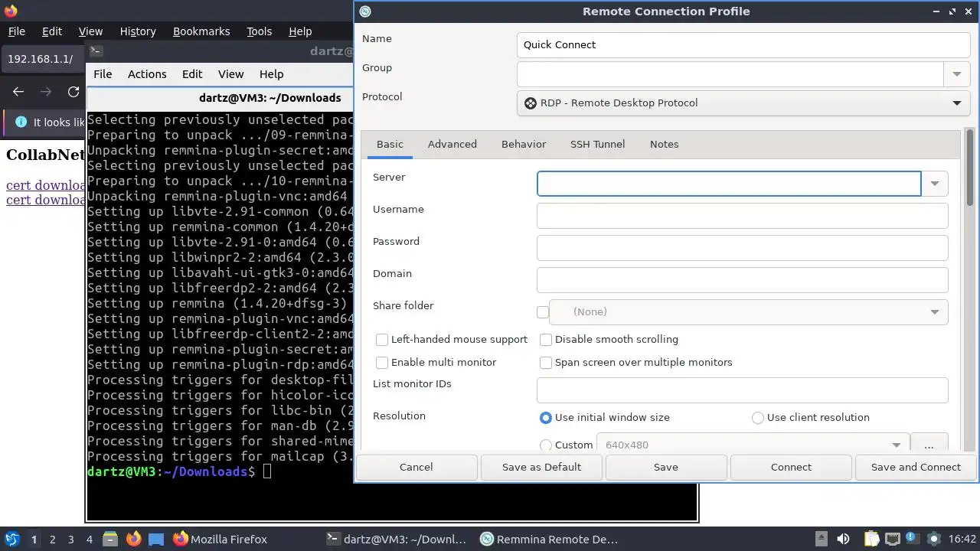Switch to the Behavior tab
This screenshot has height=551, width=980.
pyautogui.click(x=524, y=144)
